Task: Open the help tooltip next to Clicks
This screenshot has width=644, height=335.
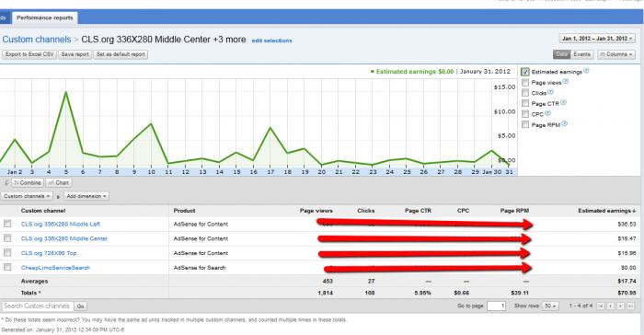Action: [550, 92]
